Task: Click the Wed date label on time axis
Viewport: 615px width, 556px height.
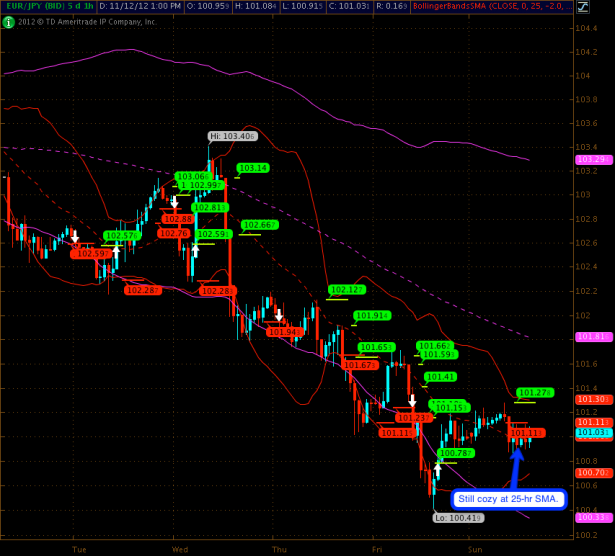Action: (x=180, y=549)
